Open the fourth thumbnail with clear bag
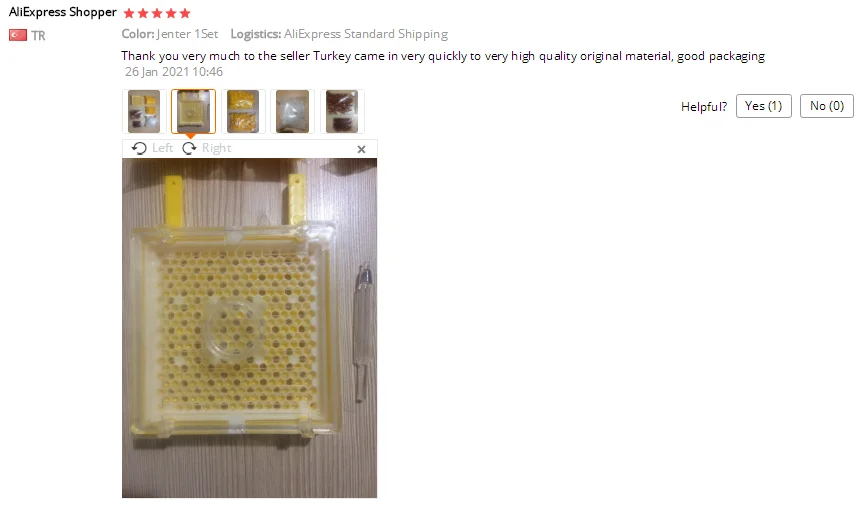Screen dimensions: 860x509 coord(292,111)
